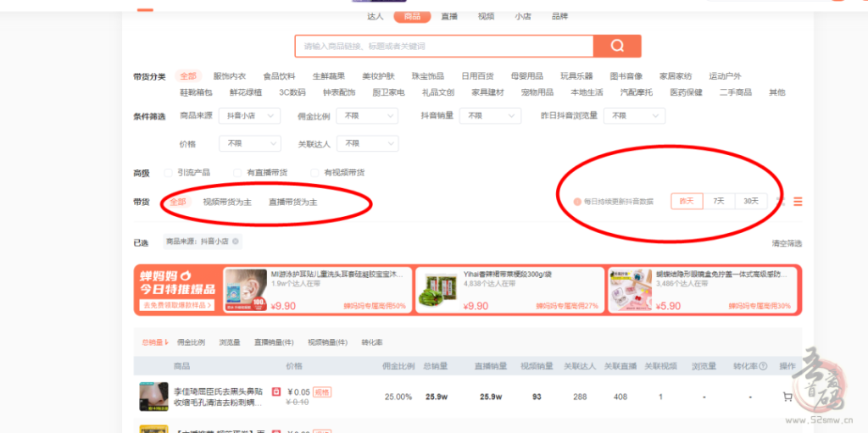The height and width of the screenshot is (433, 868).
Task: Open the 蝴蝶结隐形眼镜盒 product card
Action: [703, 290]
